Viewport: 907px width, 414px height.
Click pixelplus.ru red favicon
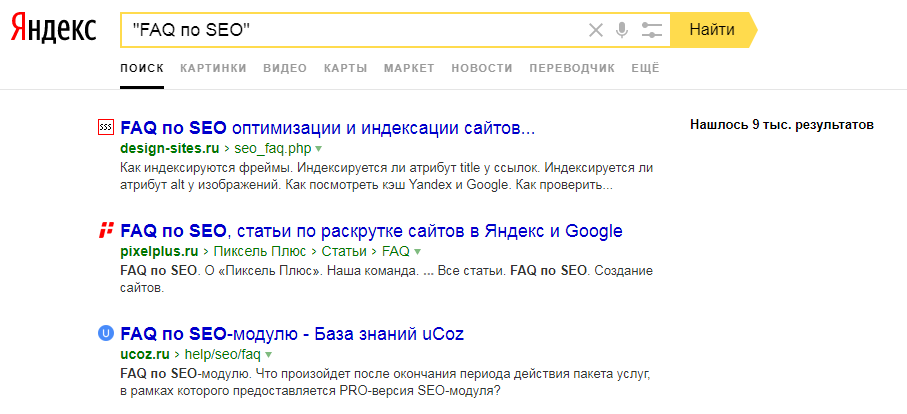click(105, 231)
